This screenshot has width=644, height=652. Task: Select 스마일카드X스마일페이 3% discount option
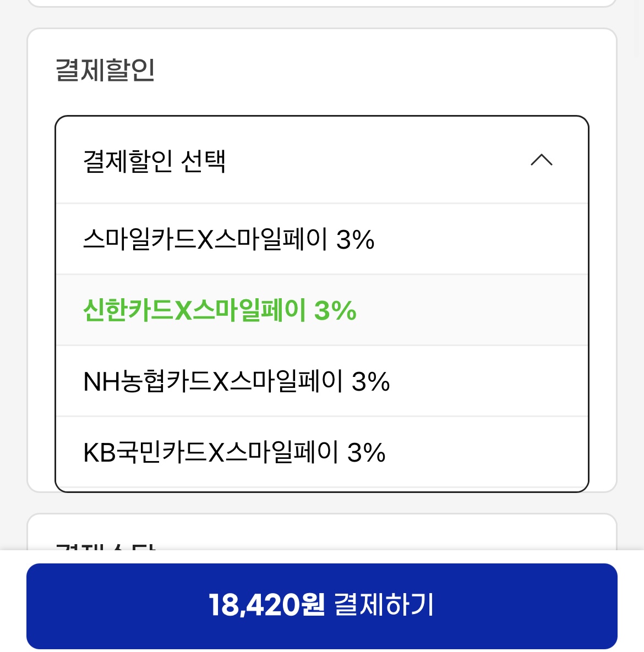[228, 239]
